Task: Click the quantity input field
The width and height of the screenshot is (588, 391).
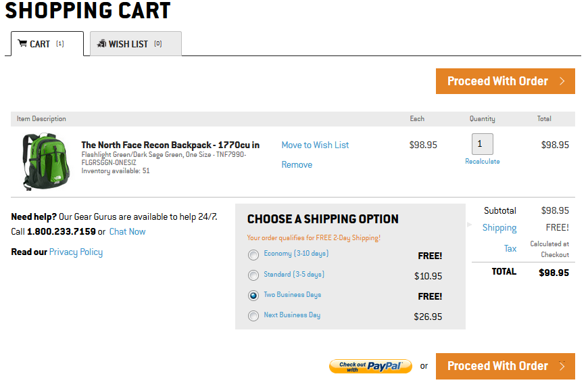Action: click(482, 144)
